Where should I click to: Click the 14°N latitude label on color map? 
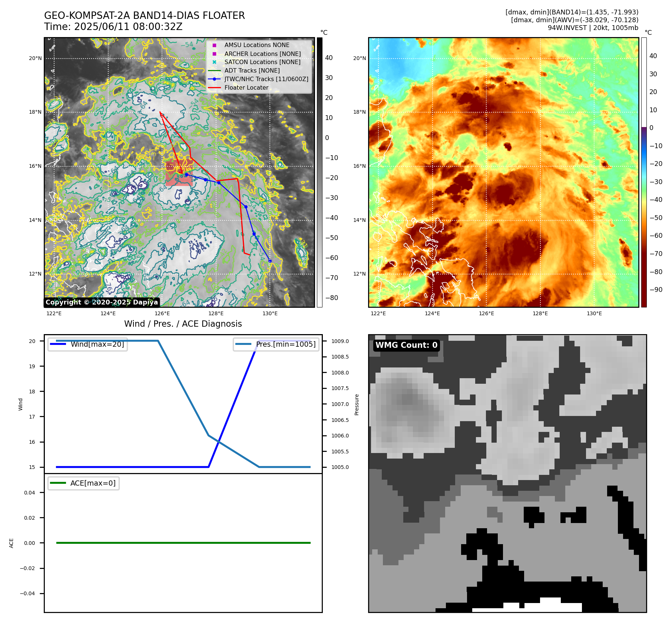[360, 220]
